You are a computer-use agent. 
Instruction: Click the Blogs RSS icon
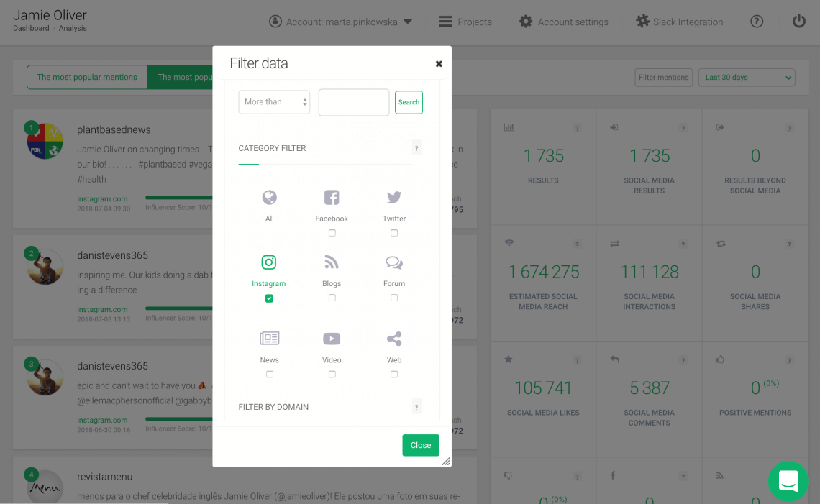click(332, 262)
